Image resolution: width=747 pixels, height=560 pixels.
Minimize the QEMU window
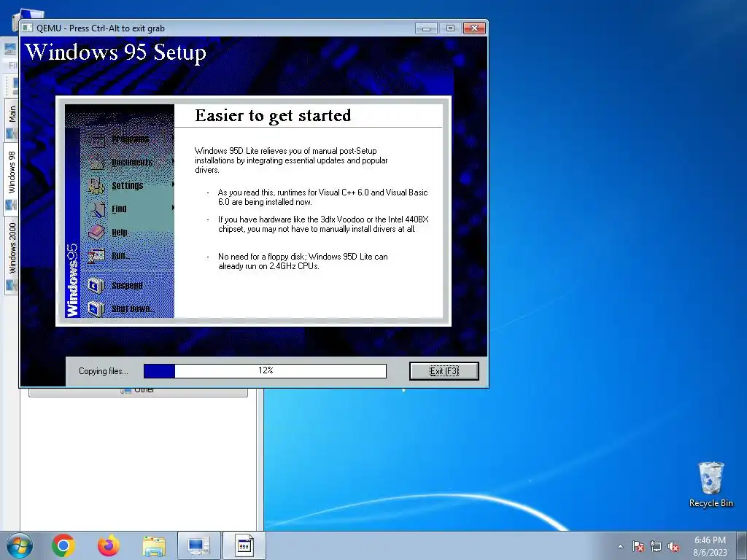(x=426, y=28)
